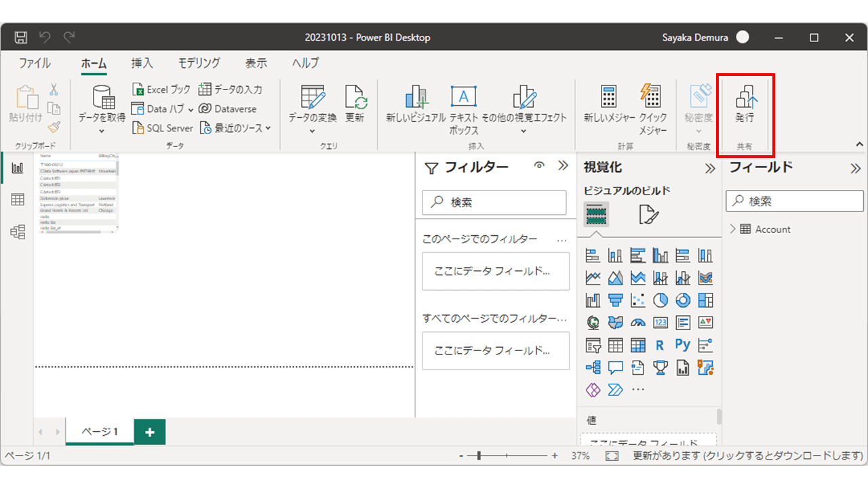Select the pie chart visual

click(660, 300)
